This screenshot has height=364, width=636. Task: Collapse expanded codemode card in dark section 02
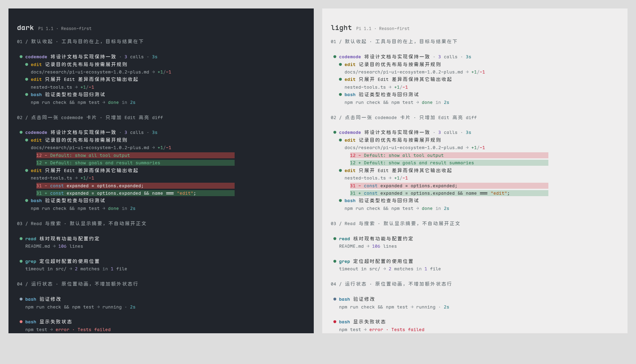88,132
